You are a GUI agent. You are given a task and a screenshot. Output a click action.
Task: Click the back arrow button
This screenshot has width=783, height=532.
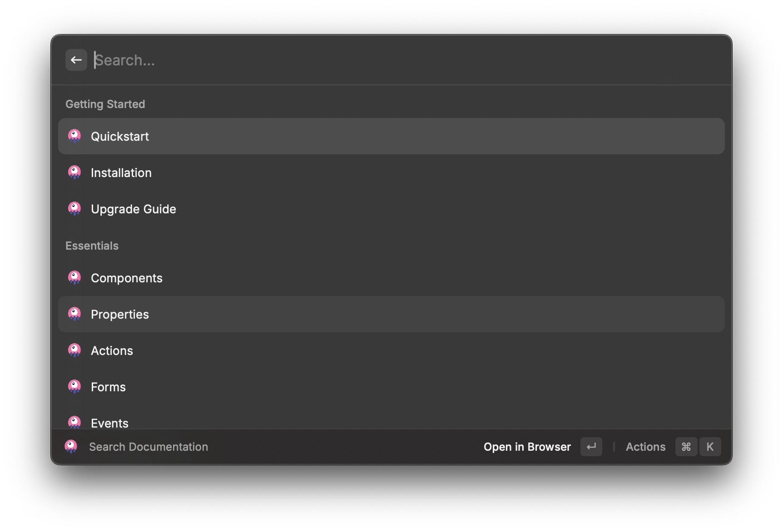[x=76, y=60]
